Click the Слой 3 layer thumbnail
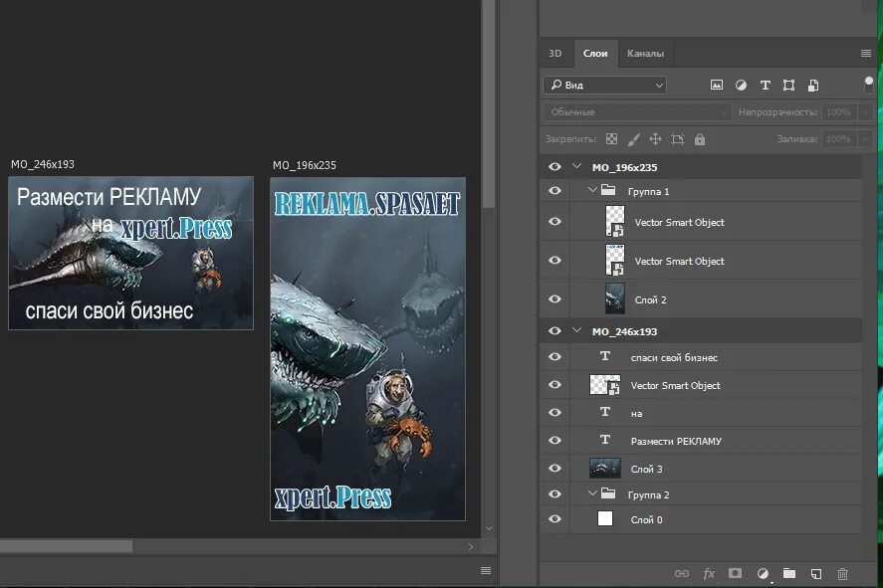Image resolution: width=883 pixels, height=588 pixels. coord(605,468)
